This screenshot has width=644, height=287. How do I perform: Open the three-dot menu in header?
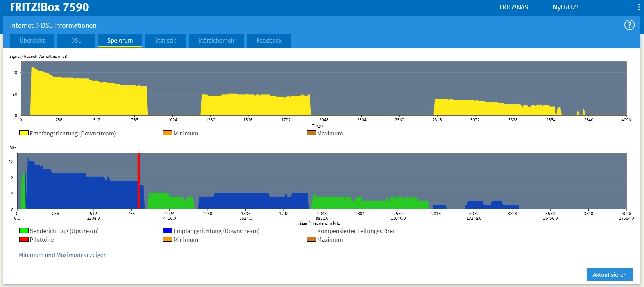(639, 7)
